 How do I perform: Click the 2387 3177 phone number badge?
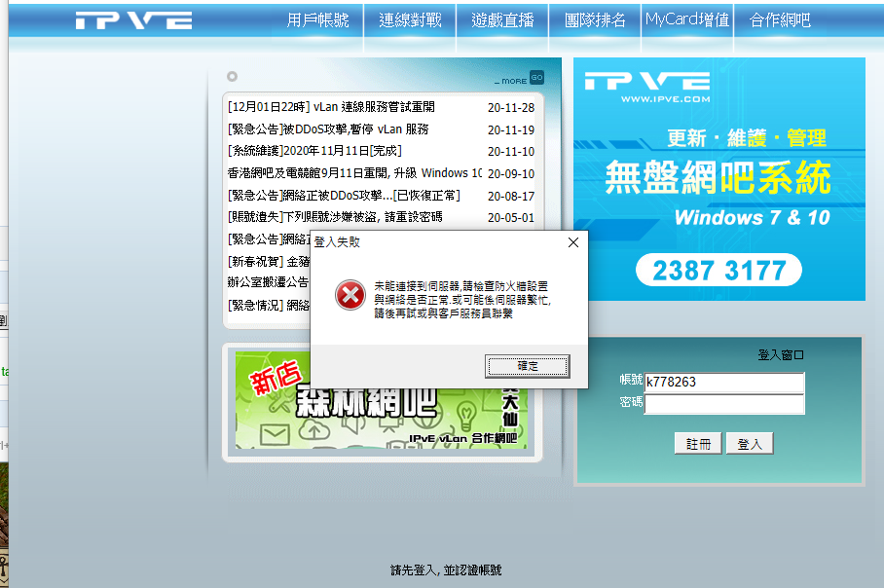[718, 270]
